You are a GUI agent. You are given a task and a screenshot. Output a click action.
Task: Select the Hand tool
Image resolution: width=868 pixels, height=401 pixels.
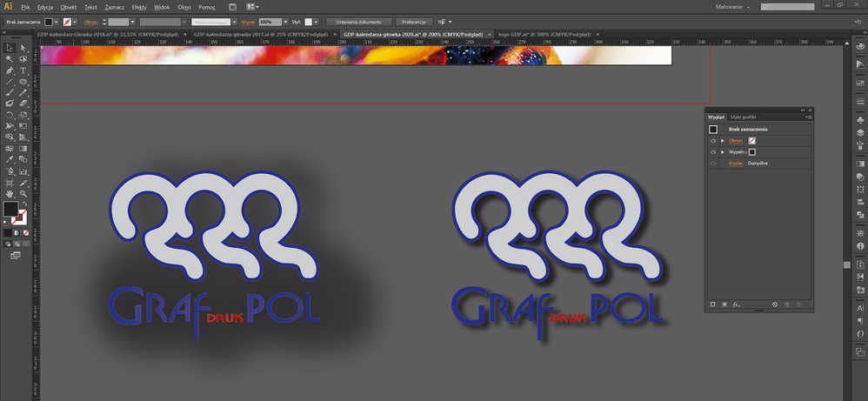click(10, 194)
